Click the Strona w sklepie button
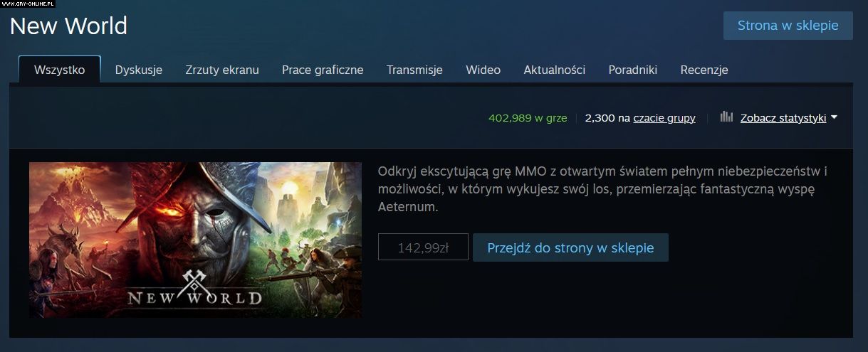This screenshot has height=352, width=868. [x=788, y=26]
